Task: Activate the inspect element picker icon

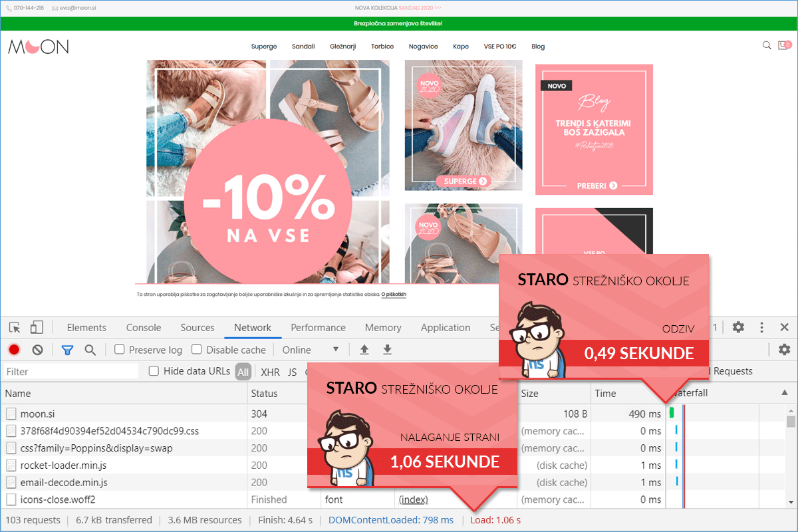Action: tap(15, 327)
